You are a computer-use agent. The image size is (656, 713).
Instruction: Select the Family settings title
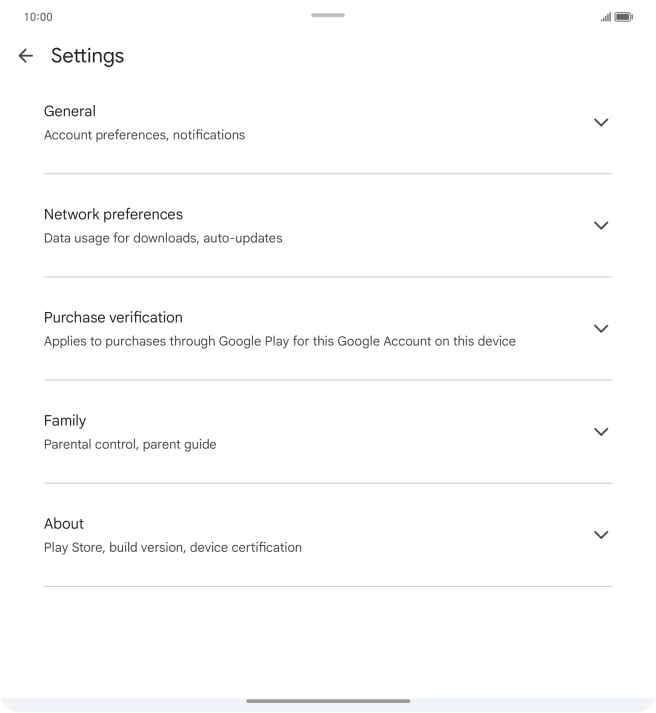click(65, 421)
